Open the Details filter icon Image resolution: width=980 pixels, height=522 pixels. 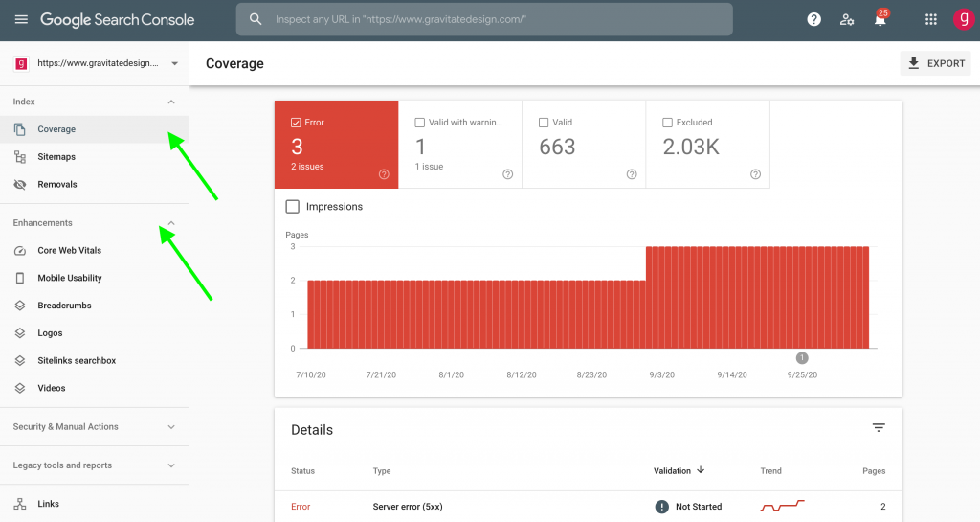(879, 427)
